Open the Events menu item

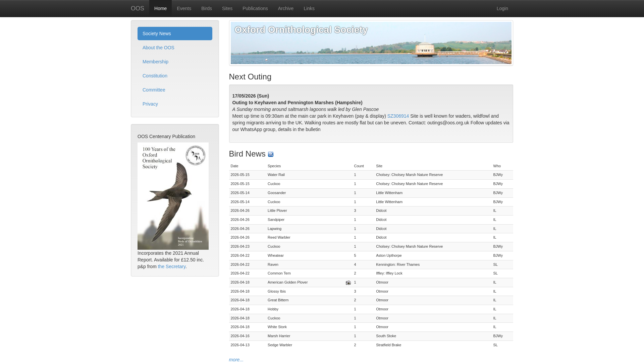tap(184, 8)
